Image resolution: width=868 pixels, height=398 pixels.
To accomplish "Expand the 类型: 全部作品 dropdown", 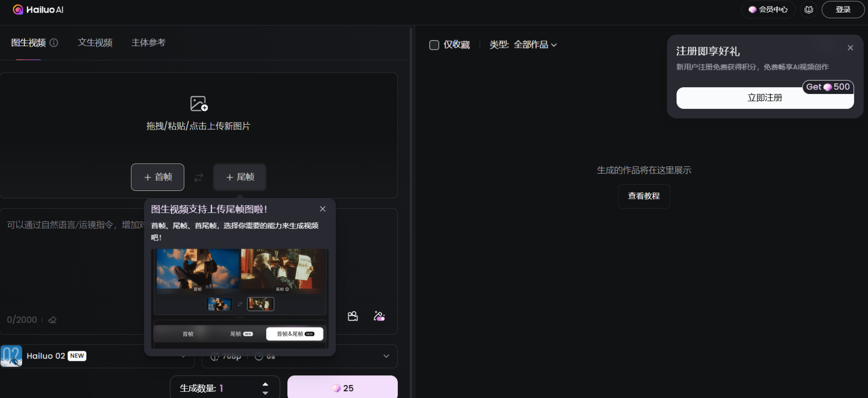I will pos(523,45).
